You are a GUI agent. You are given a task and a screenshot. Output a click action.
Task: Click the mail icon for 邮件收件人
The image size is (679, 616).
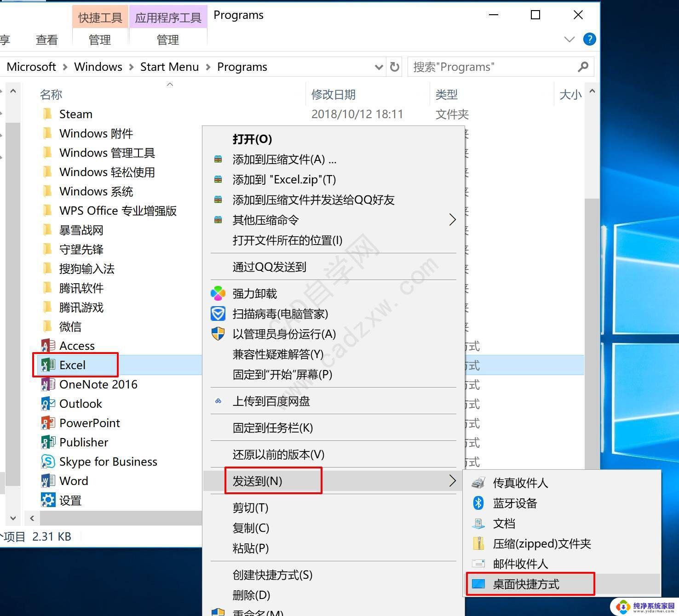[x=478, y=564]
